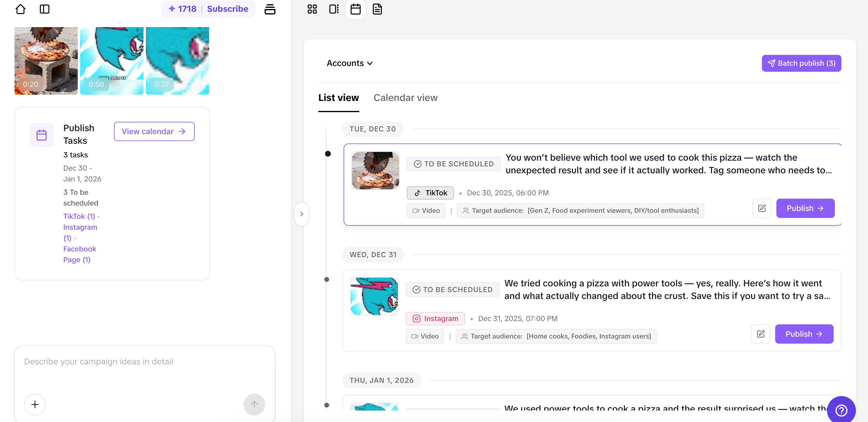The width and height of the screenshot is (868, 422).
Task: Collapse the panel with the chevron arrow
Action: pos(302,214)
